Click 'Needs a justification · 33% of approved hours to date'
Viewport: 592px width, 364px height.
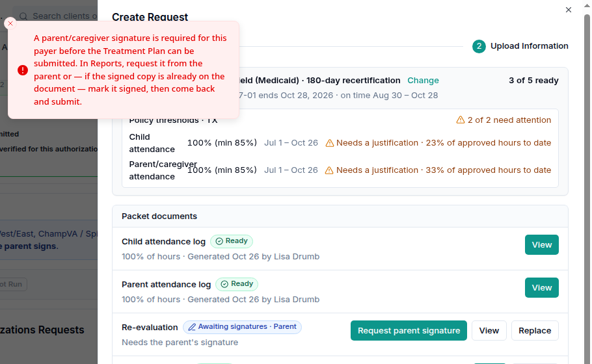click(x=444, y=170)
